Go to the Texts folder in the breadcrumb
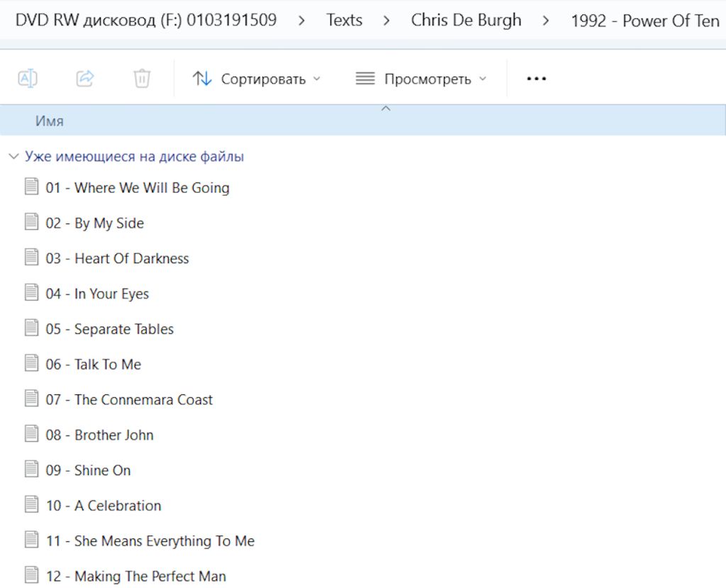The width and height of the screenshot is (726, 588). (344, 20)
